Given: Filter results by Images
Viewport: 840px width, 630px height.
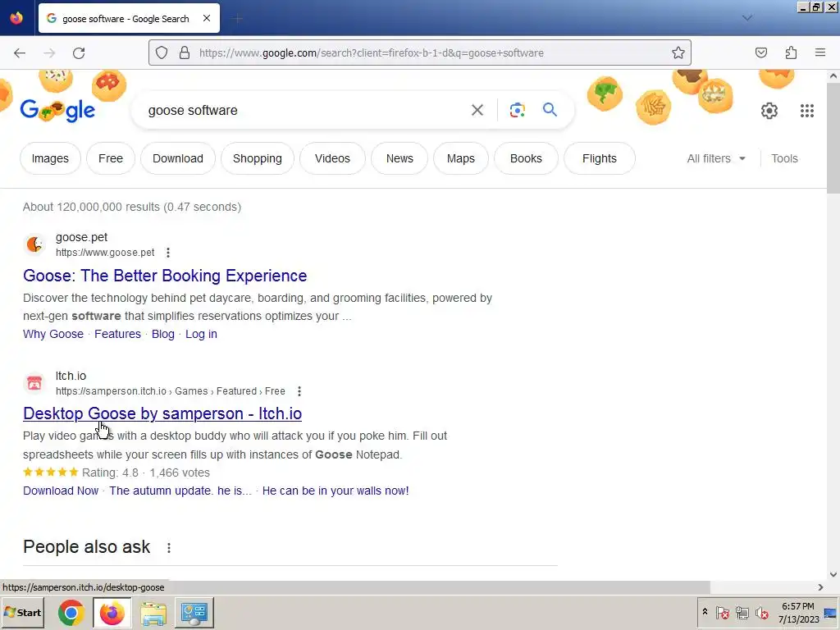Looking at the screenshot, I should coord(50,158).
